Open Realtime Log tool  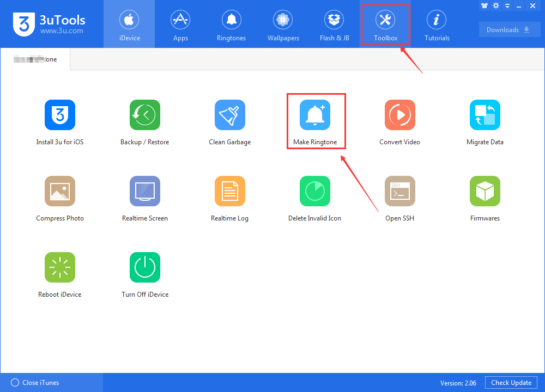230,191
